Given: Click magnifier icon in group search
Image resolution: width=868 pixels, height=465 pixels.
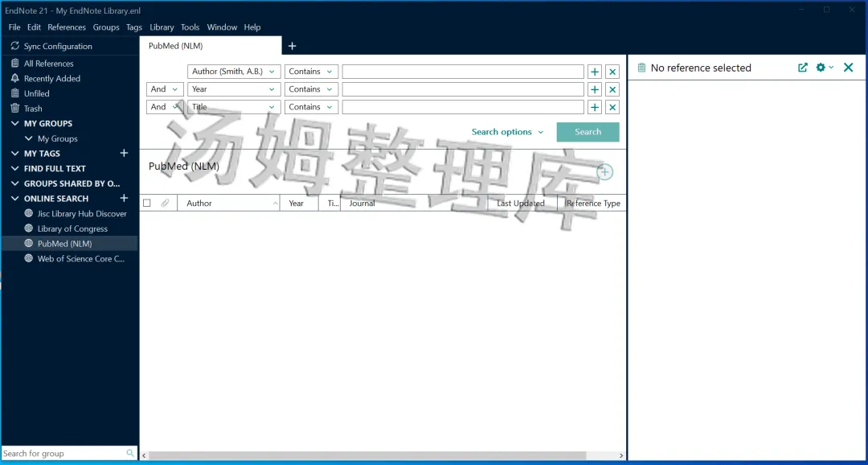Looking at the screenshot, I should (x=131, y=454).
